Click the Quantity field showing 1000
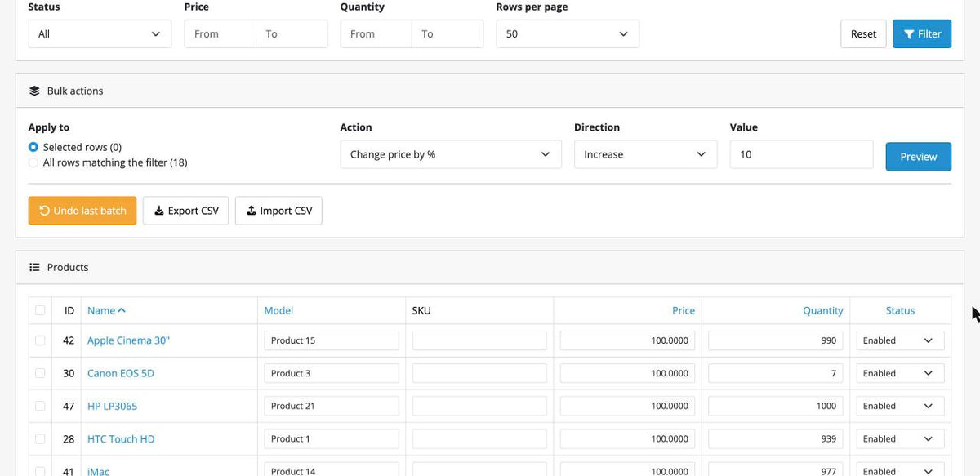980x476 pixels. coord(776,406)
